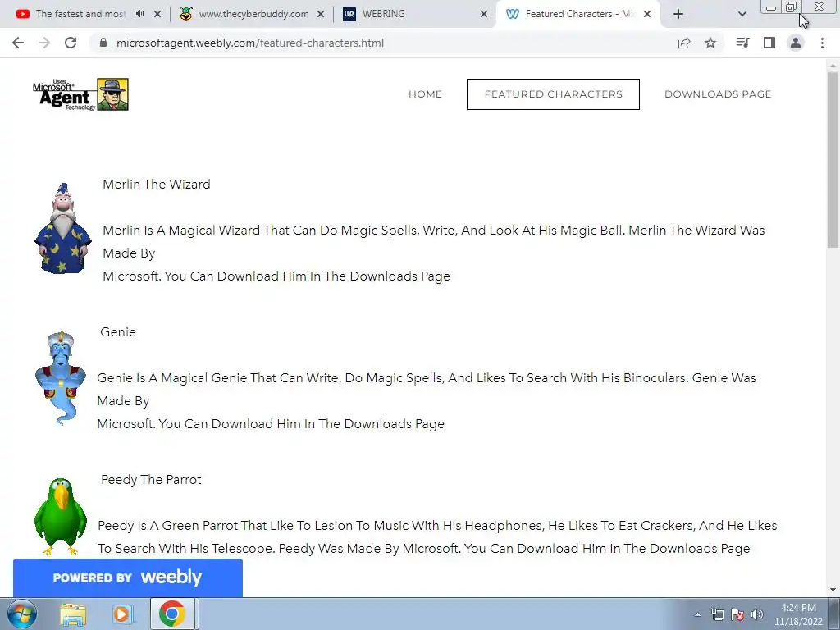Click the Merlin wizard character image

(x=62, y=228)
